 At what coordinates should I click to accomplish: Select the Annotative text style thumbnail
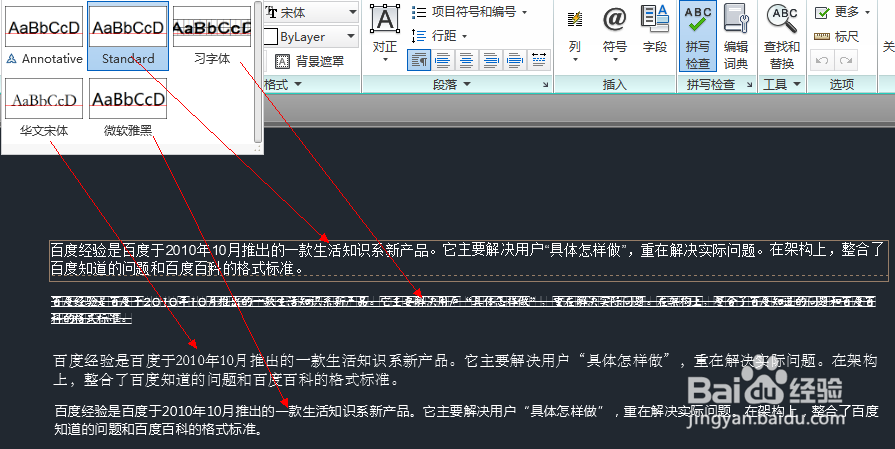(44, 35)
